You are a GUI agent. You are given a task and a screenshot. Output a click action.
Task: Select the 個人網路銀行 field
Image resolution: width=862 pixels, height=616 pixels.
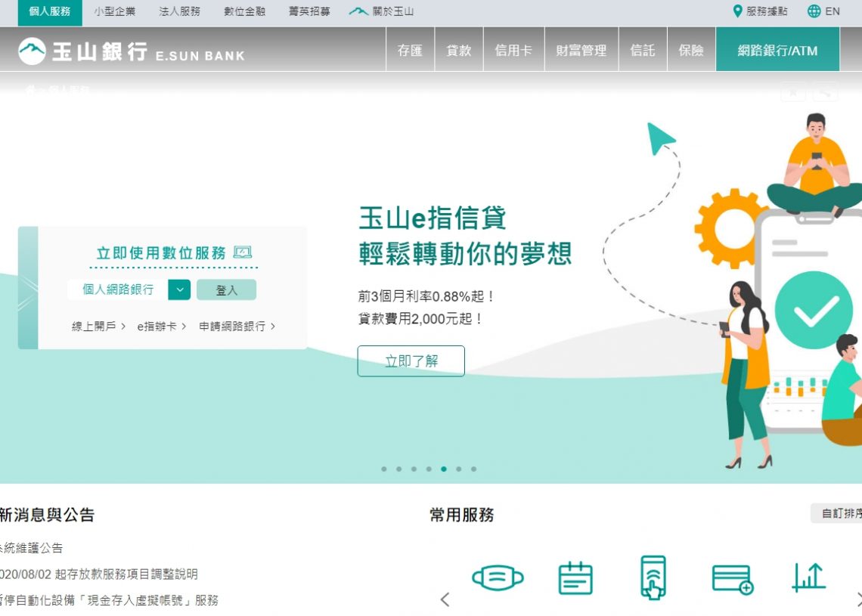118,289
